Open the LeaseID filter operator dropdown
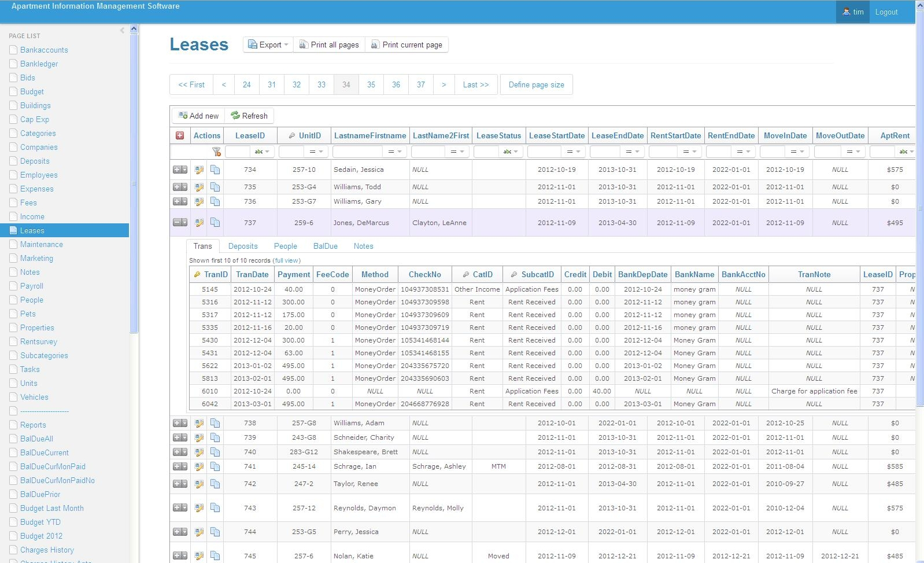This screenshot has width=924, height=563. (x=262, y=152)
